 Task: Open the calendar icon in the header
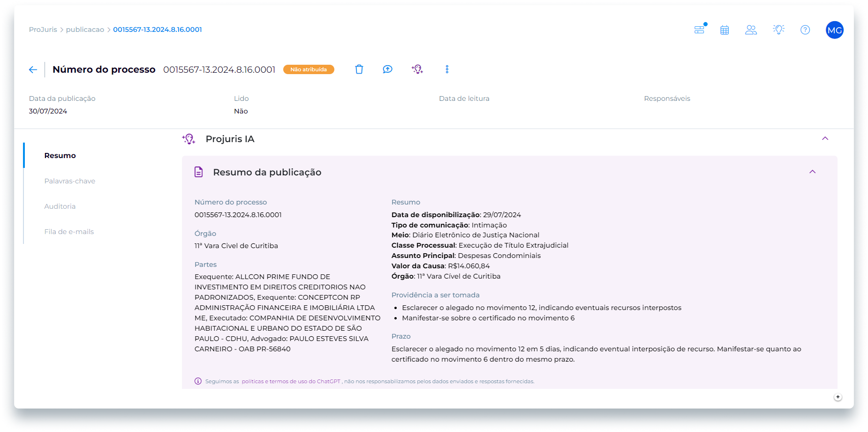pyautogui.click(x=725, y=30)
